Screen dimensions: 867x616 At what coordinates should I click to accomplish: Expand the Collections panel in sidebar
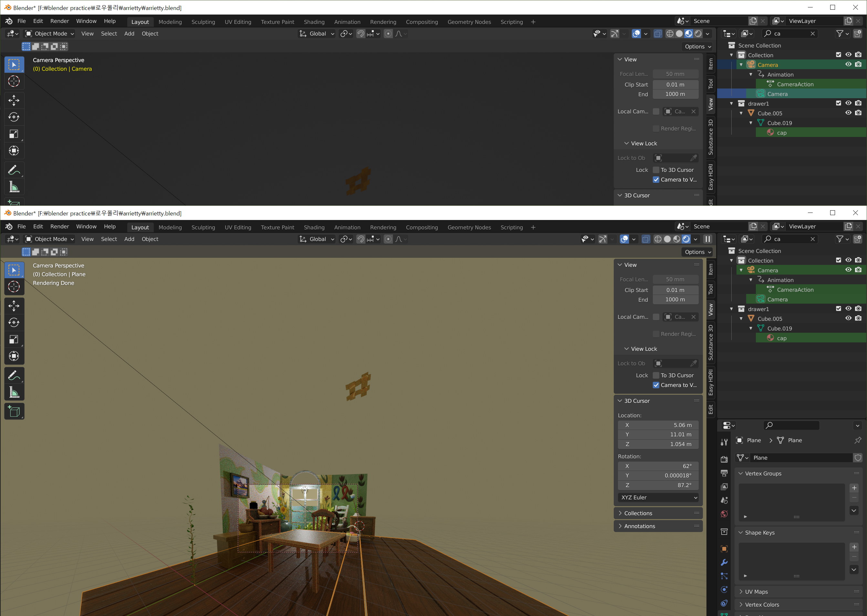coord(638,513)
